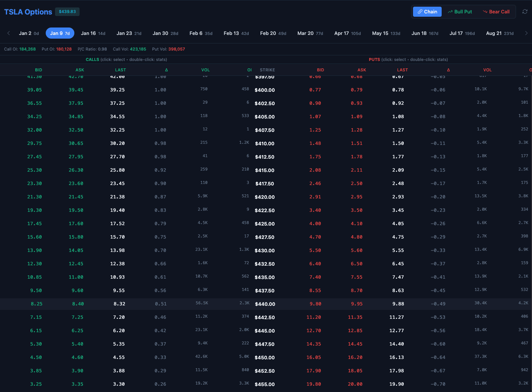Click put volume 37.3K cell
This screenshot has width=532, height=392.
click(x=481, y=357)
